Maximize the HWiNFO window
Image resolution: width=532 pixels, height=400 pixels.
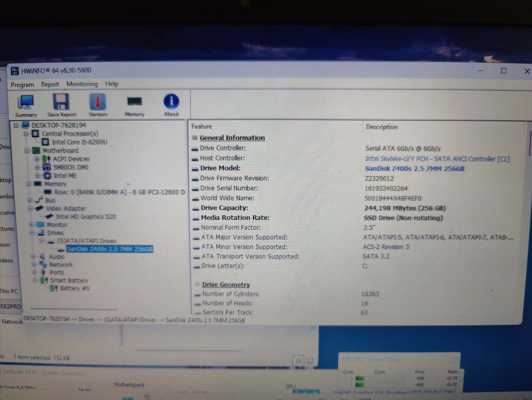(504, 71)
